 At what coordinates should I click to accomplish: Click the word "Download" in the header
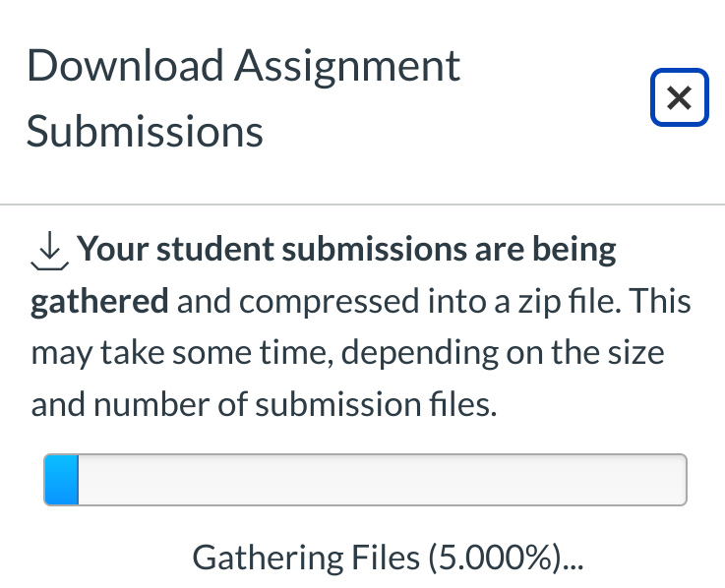click(x=125, y=66)
